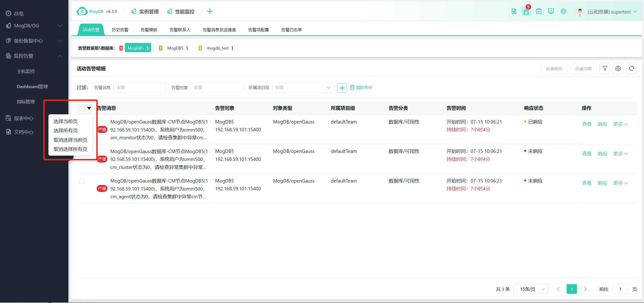The height and width of the screenshot is (303, 644).
Task: Expand 更多 for the om_monitor alarm
Action: coord(621,124)
